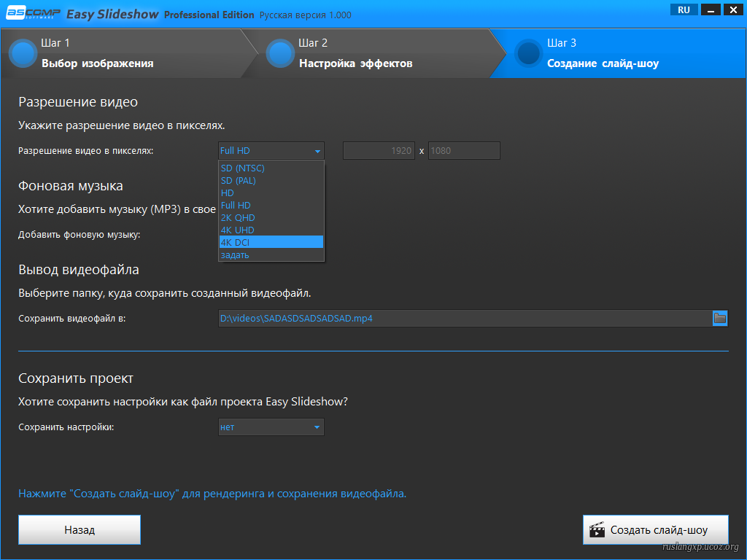Click the Вывод видеофайла section heading

coord(79,270)
